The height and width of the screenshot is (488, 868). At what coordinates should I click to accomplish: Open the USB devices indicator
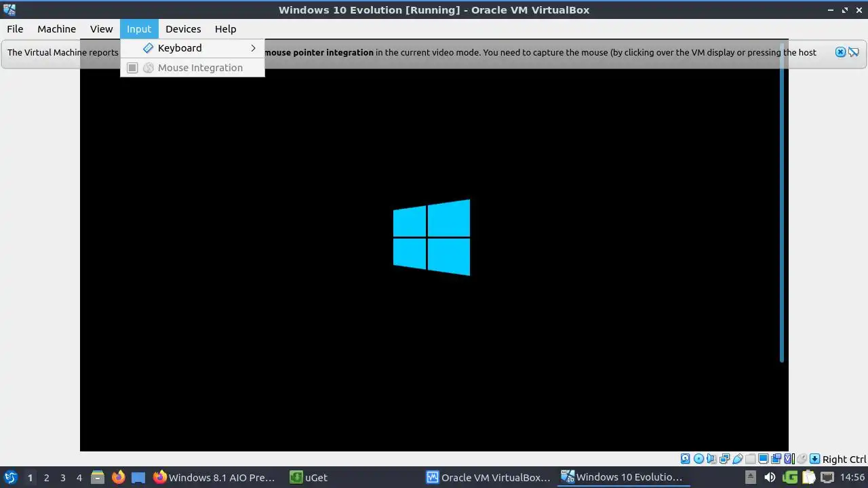737,459
